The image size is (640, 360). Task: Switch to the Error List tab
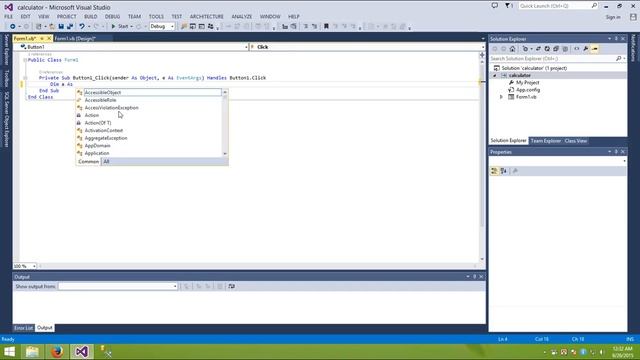point(23,328)
